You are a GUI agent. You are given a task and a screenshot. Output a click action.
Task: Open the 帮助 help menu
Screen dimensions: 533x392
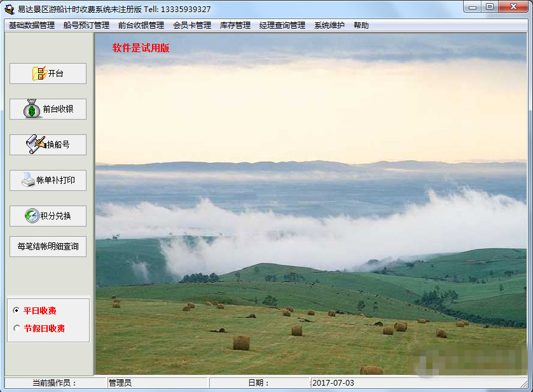pos(360,25)
